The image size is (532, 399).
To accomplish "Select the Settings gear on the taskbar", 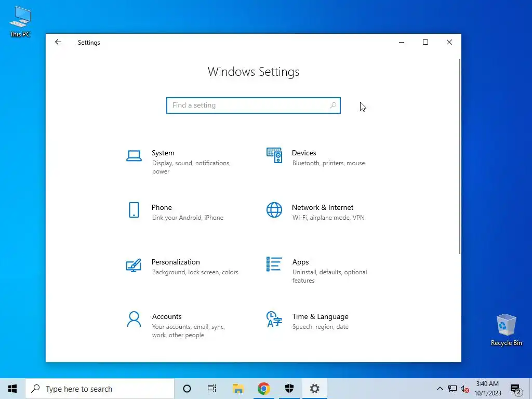I will [x=315, y=389].
